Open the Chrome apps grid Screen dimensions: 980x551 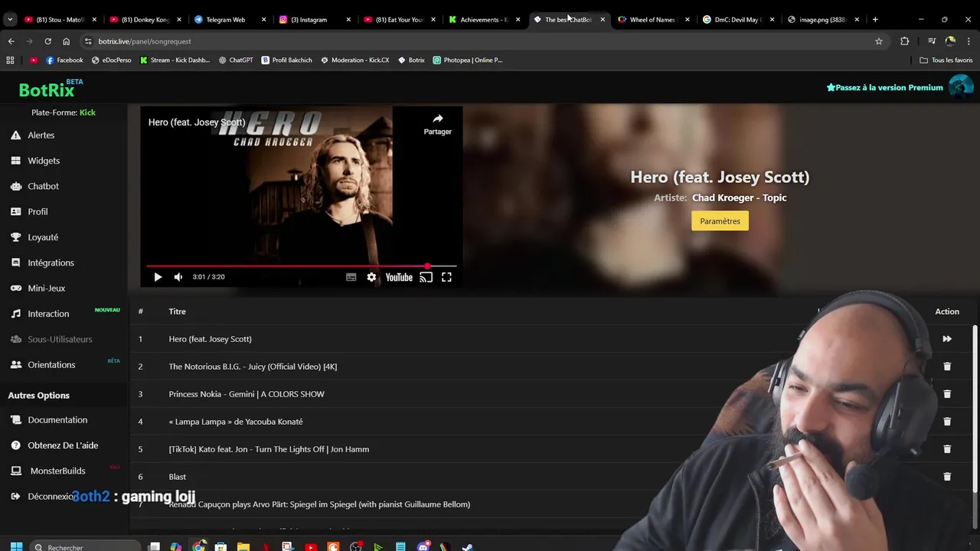tap(10, 60)
